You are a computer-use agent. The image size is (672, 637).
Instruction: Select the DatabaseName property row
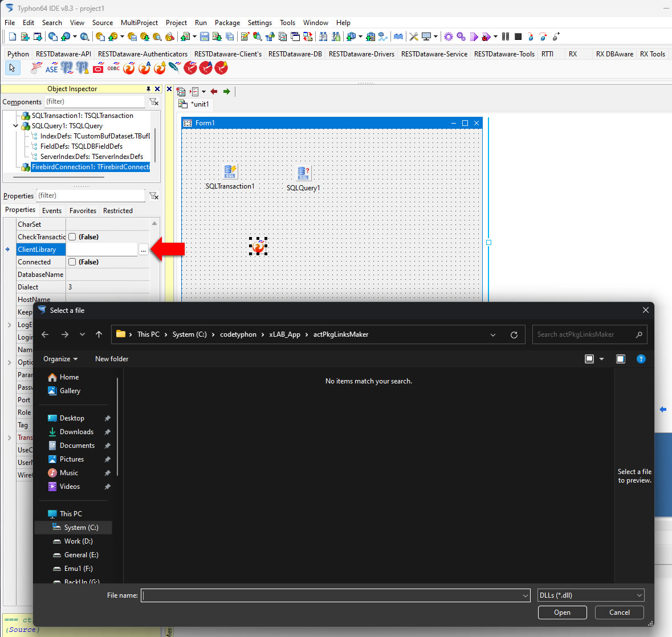tap(83, 275)
